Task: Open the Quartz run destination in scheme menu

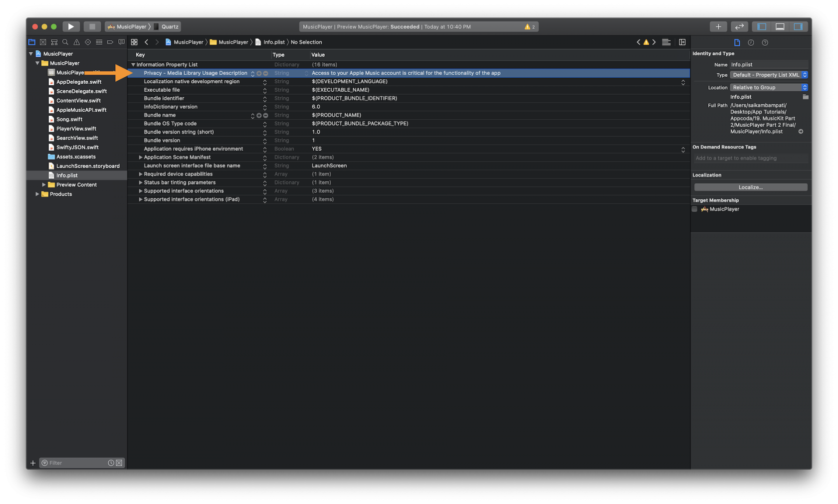Action: pos(167,26)
